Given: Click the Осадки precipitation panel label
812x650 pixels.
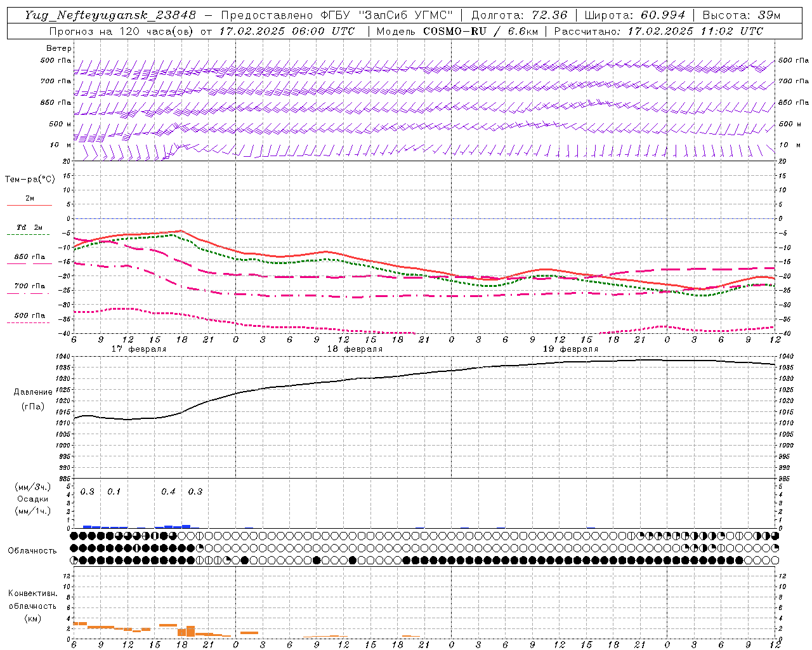Looking at the screenshot, I should (x=33, y=499).
